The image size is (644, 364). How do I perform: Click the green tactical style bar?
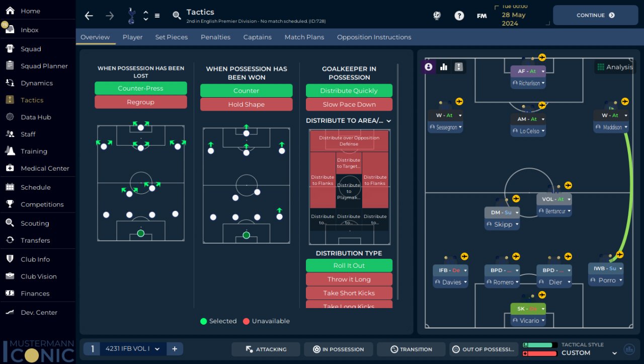540,345
